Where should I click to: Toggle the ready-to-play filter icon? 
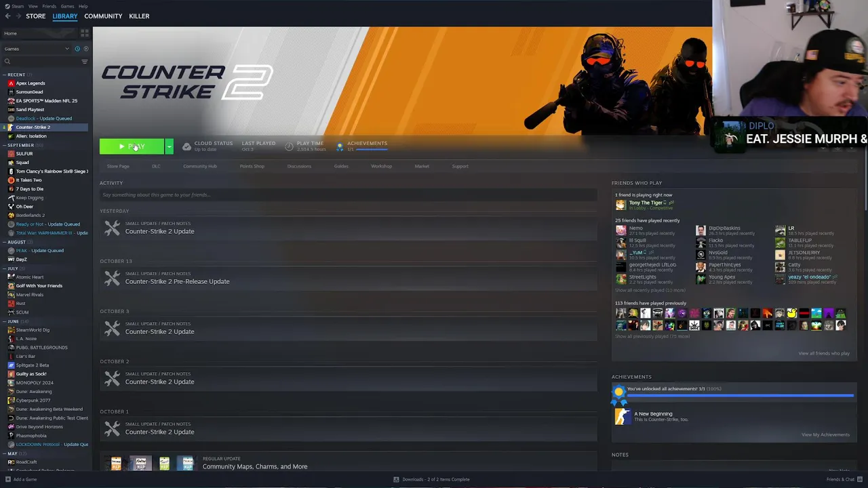pyautogui.click(x=85, y=49)
